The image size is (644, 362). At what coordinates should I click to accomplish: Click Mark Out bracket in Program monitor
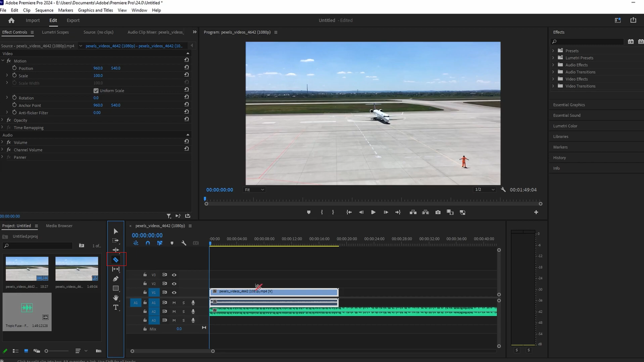[333, 212]
